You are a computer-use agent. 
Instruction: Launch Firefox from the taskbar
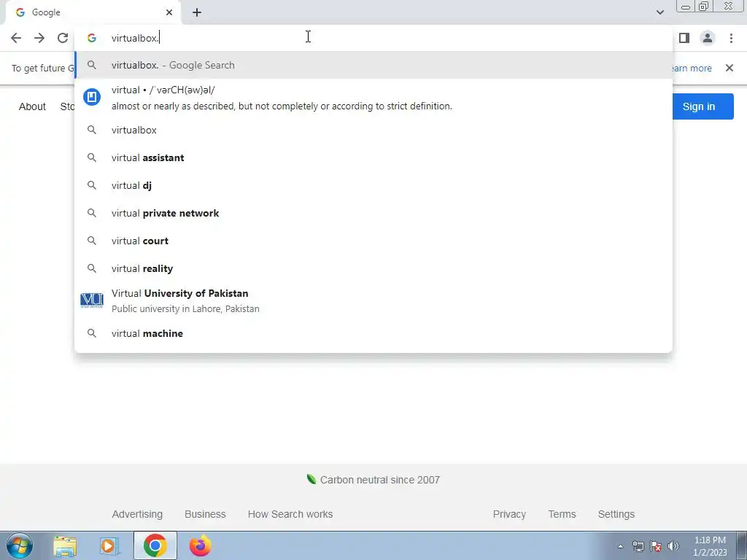[200, 545]
